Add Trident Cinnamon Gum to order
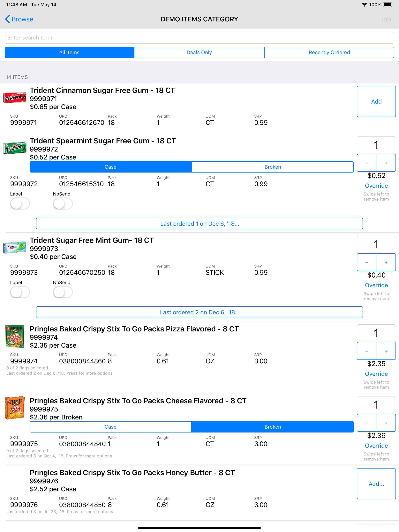399x532 pixels. 376,101
